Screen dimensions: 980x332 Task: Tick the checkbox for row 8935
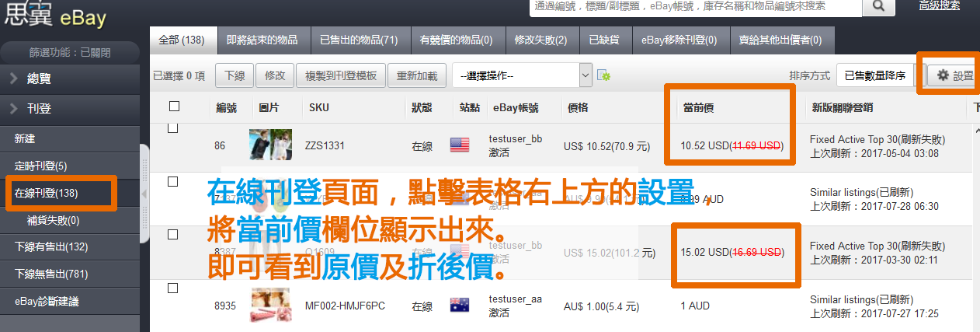pyautogui.click(x=173, y=288)
